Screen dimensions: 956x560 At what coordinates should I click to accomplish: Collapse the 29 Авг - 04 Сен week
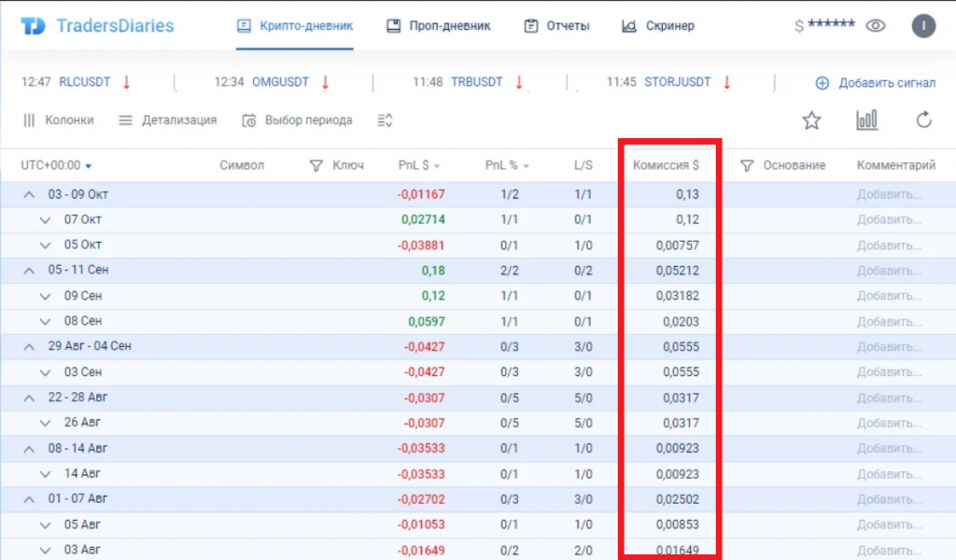(29, 346)
